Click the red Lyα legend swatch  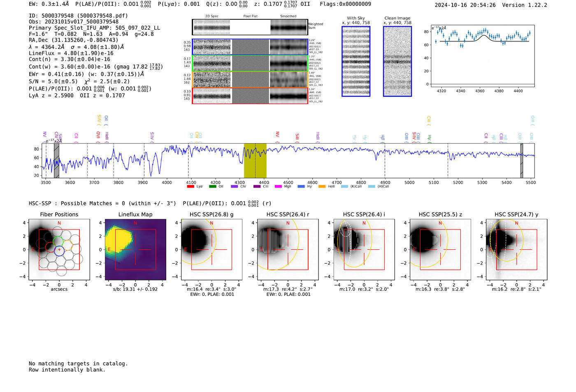pyautogui.click(x=190, y=186)
